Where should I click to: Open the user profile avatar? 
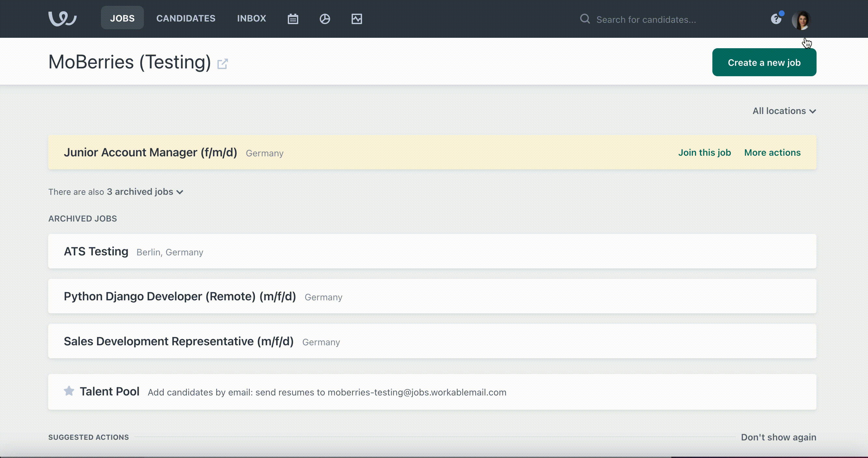click(x=801, y=20)
